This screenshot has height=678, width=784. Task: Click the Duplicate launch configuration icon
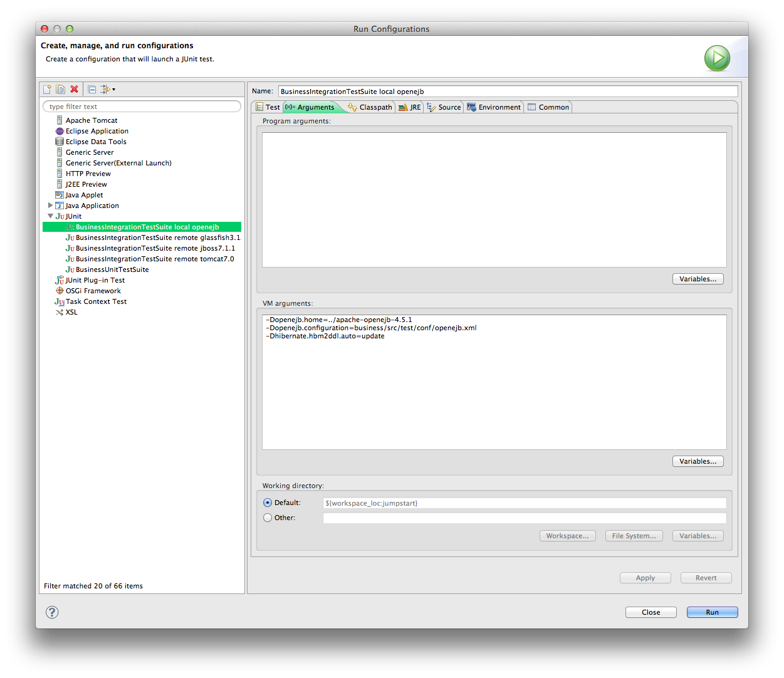pyautogui.click(x=60, y=90)
